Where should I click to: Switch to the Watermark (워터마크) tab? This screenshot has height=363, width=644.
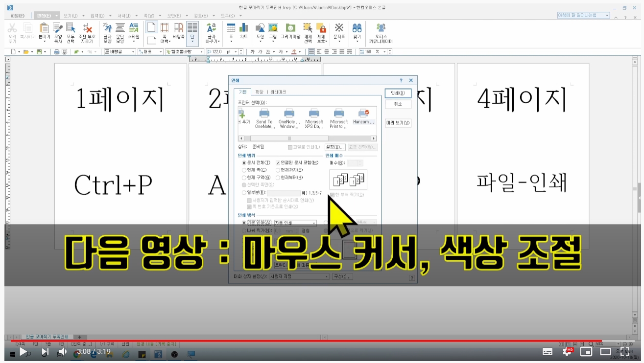(x=278, y=92)
